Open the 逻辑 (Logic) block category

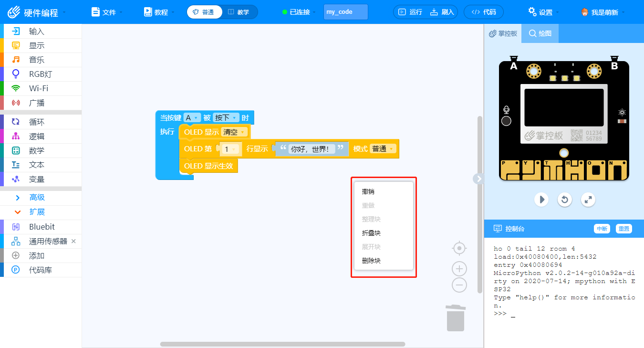click(41, 137)
